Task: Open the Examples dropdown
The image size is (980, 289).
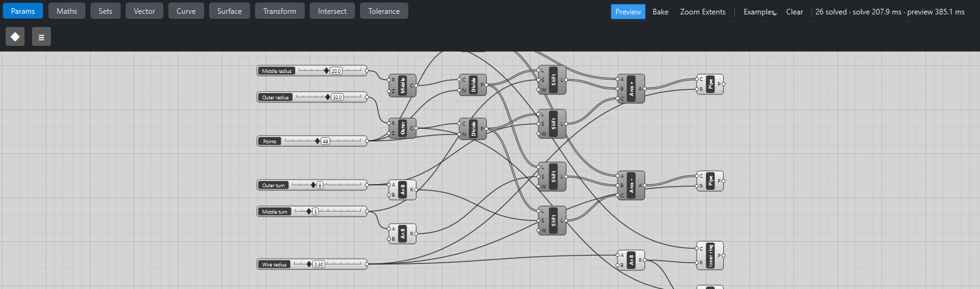Action: click(759, 11)
